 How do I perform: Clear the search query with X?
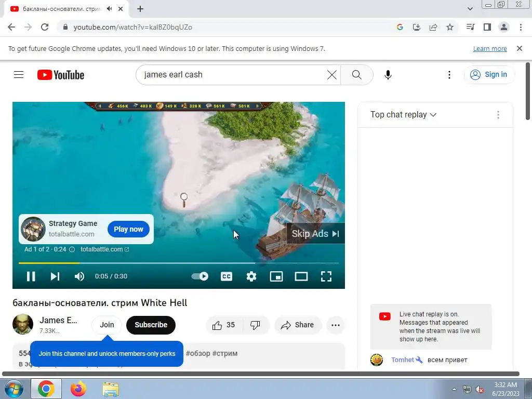coord(332,75)
